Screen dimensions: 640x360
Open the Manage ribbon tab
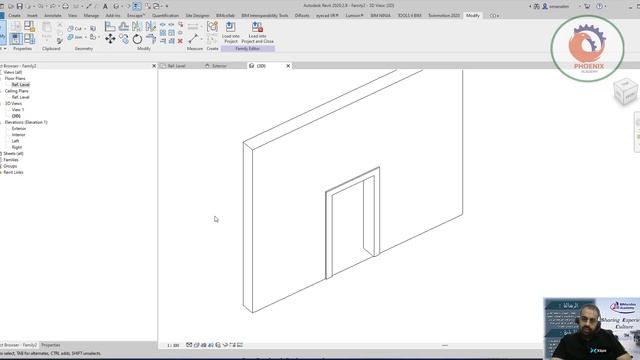pyautogui.click(x=91, y=16)
